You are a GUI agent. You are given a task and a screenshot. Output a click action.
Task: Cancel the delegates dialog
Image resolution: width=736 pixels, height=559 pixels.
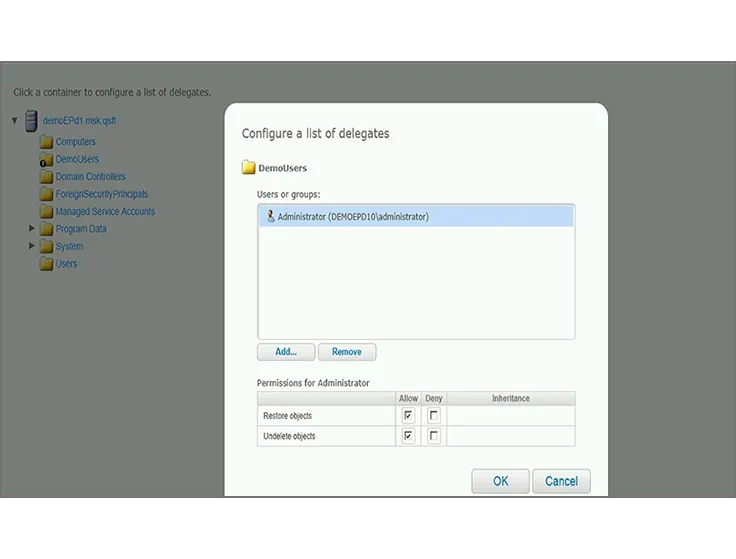pyautogui.click(x=561, y=481)
